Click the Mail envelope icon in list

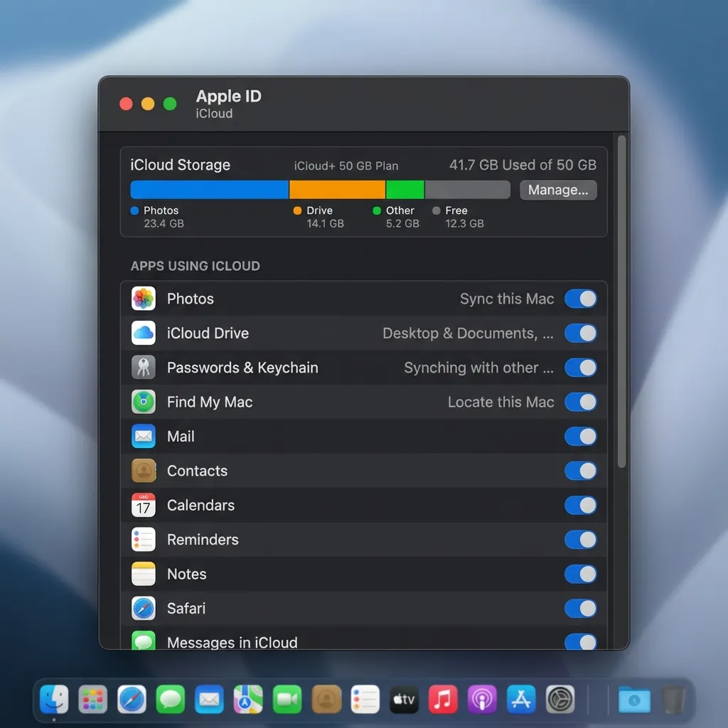(x=144, y=436)
